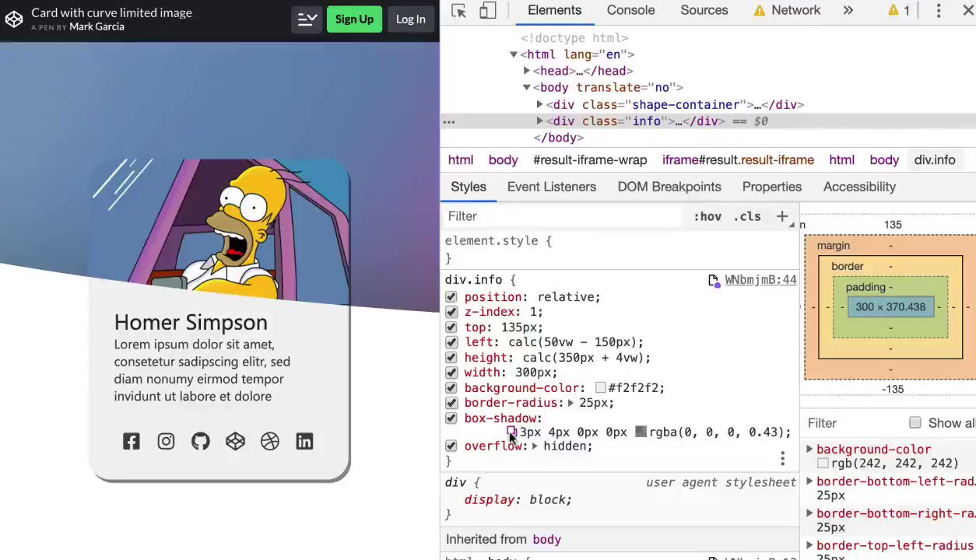Click the Sign Up button
The image size is (976, 560).
tap(354, 19)
